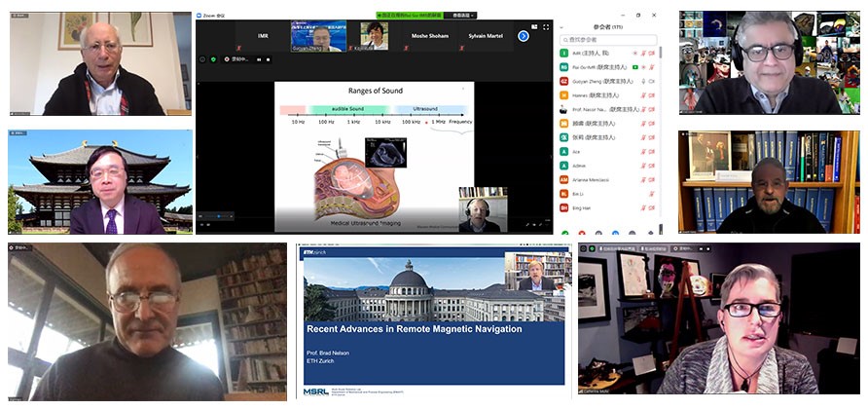Pause the recording in Zoom
868x410 pixels.
259,58
